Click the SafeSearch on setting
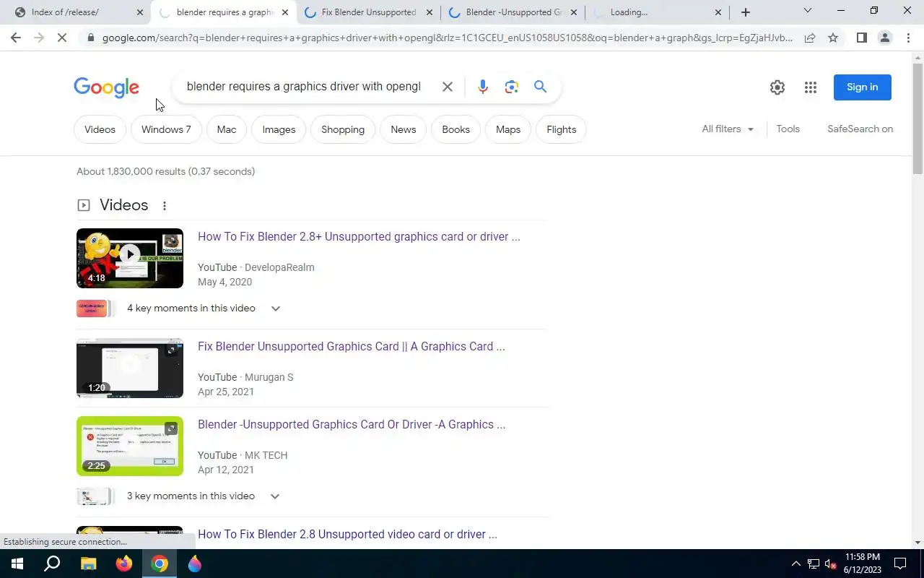 [860, 129]
